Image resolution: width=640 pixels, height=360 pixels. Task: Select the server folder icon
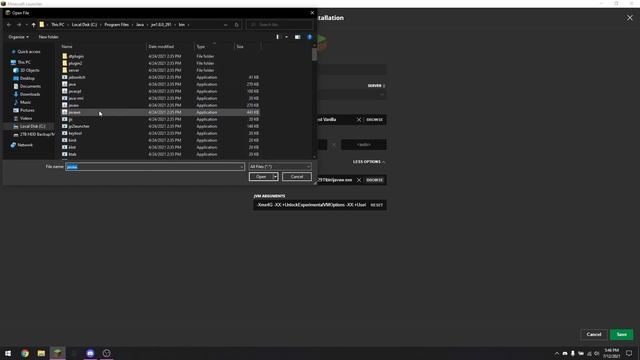64,70
